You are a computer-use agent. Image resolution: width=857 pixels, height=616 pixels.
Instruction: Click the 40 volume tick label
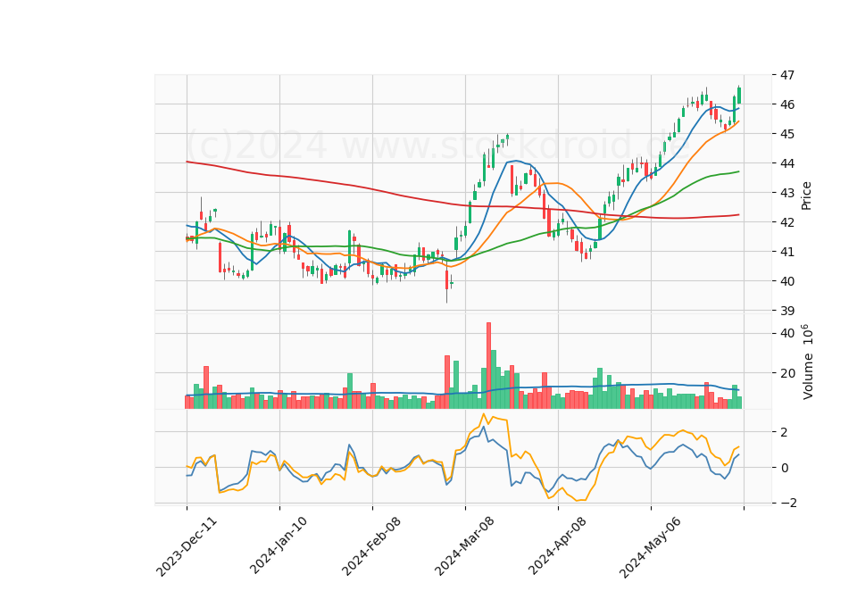[787, 333]
